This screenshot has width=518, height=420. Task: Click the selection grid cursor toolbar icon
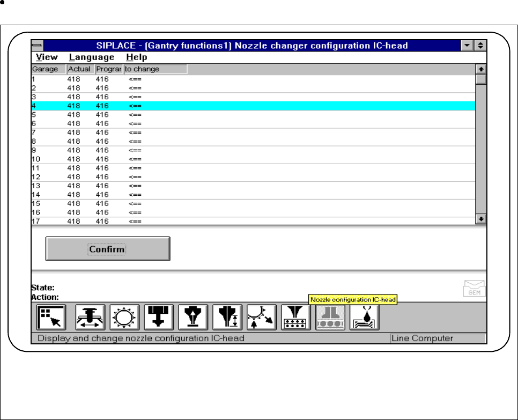tap(51, 318)
